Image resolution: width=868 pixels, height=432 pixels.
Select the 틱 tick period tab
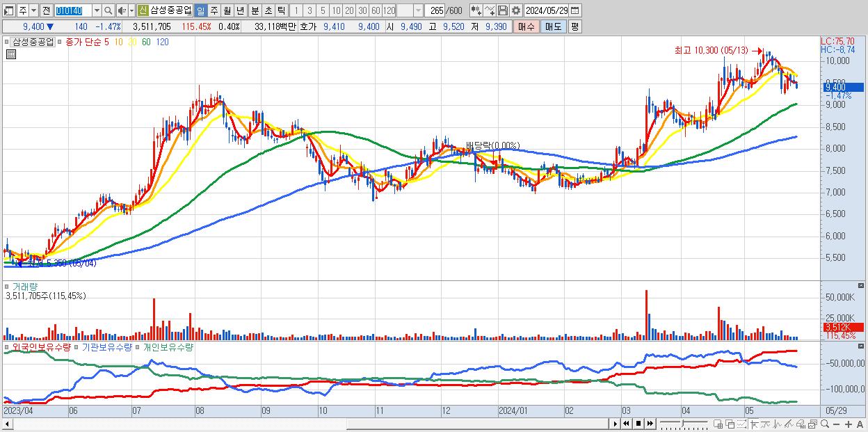pos(281,10)
